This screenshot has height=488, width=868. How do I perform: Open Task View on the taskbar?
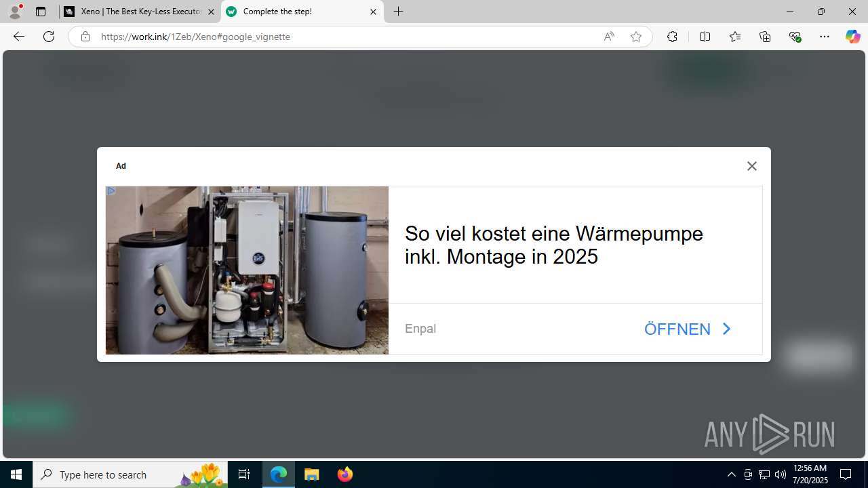[244, 474]
